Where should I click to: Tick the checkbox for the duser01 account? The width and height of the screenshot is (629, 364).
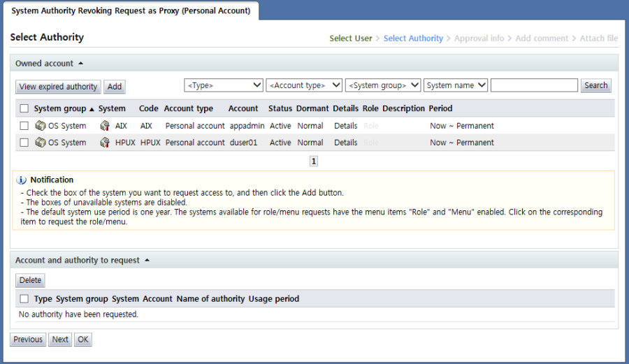24,143
